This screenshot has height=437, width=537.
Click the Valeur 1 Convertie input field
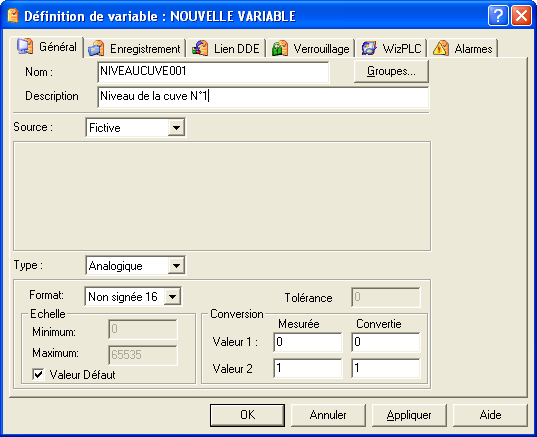pos(386,342)
